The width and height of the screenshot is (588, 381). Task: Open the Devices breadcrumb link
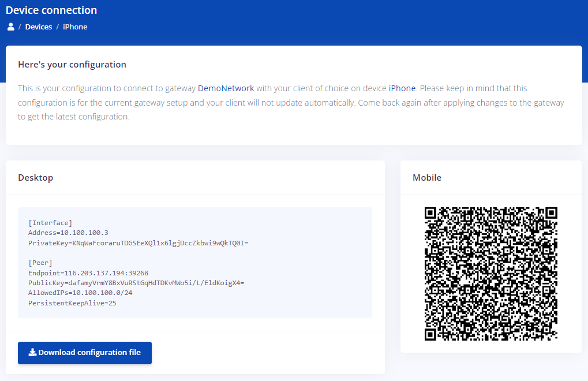point(39,27)
